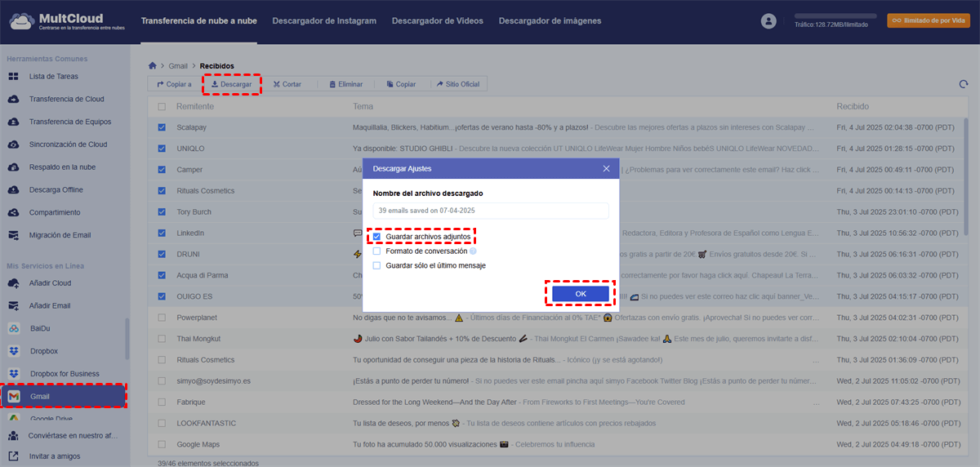Open Transferencia de nube a nube tab

pos(198,21)
